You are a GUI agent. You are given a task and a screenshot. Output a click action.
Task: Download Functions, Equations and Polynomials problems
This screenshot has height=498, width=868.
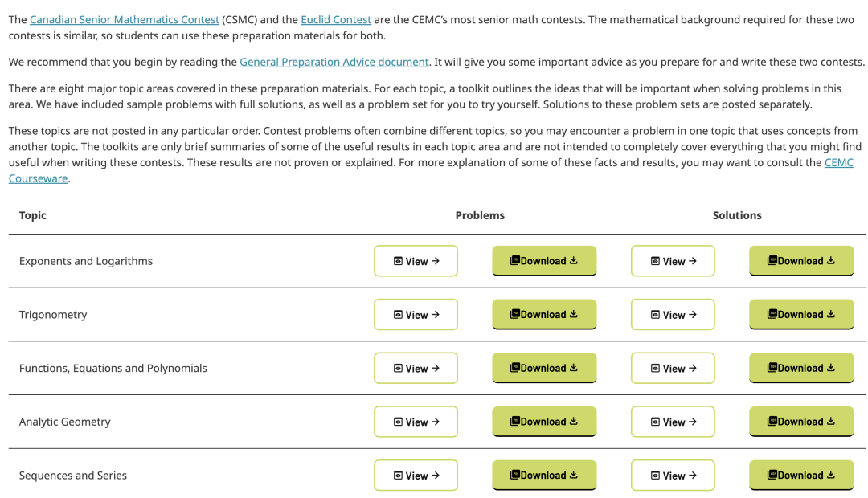(544, 368)
